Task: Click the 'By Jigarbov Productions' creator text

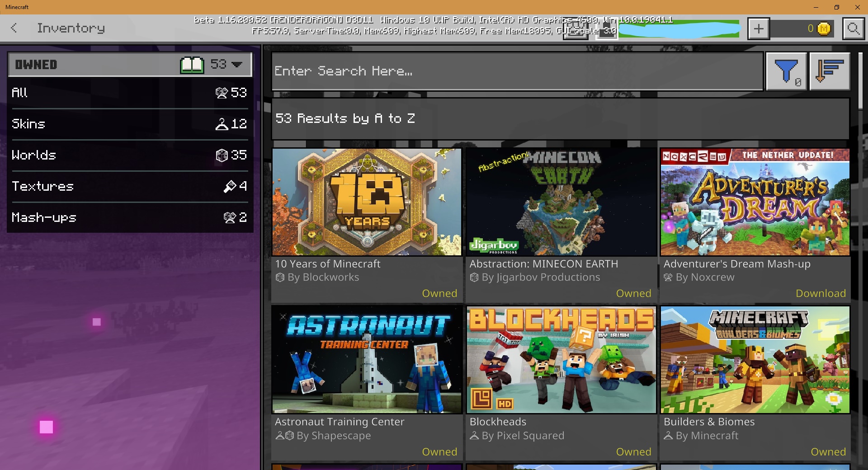Action: [x=541, y=277]
